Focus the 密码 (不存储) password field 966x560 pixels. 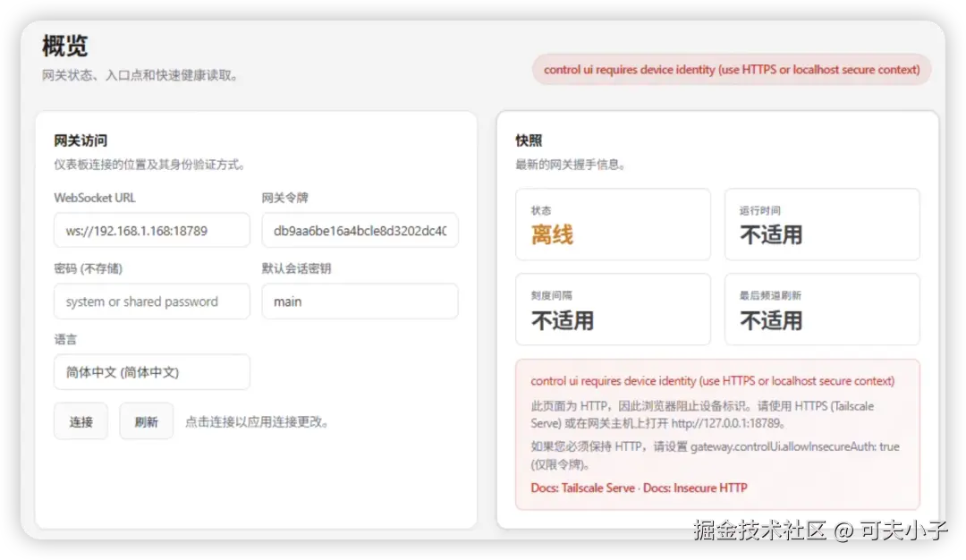click(151, 301)
